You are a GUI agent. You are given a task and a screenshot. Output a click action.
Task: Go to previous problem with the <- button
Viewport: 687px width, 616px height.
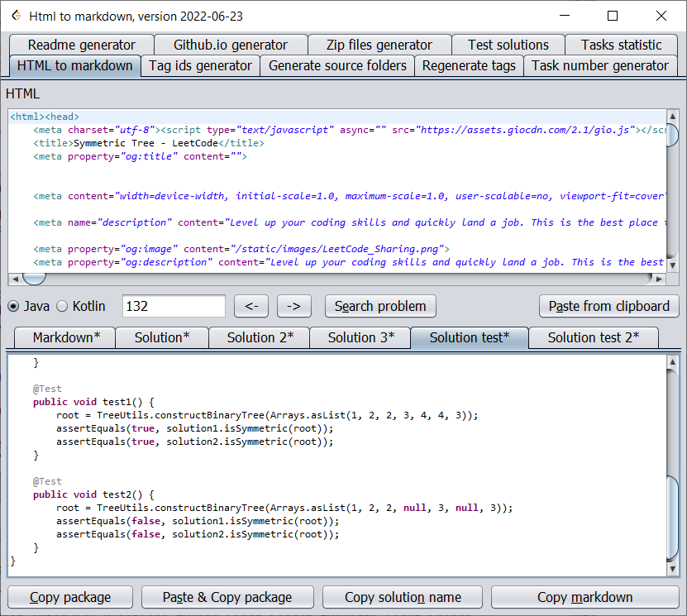[251, 306]
